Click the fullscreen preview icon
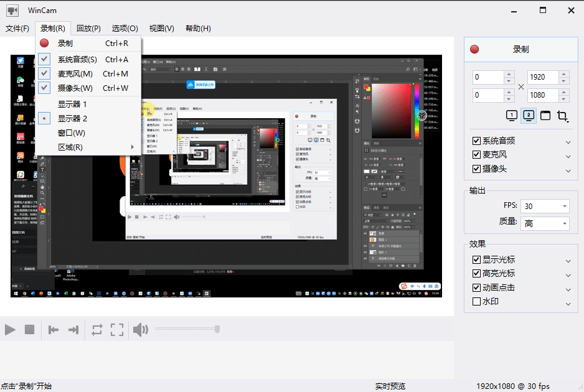The width and height of the screenshot is (584, 392). [117, 330]
